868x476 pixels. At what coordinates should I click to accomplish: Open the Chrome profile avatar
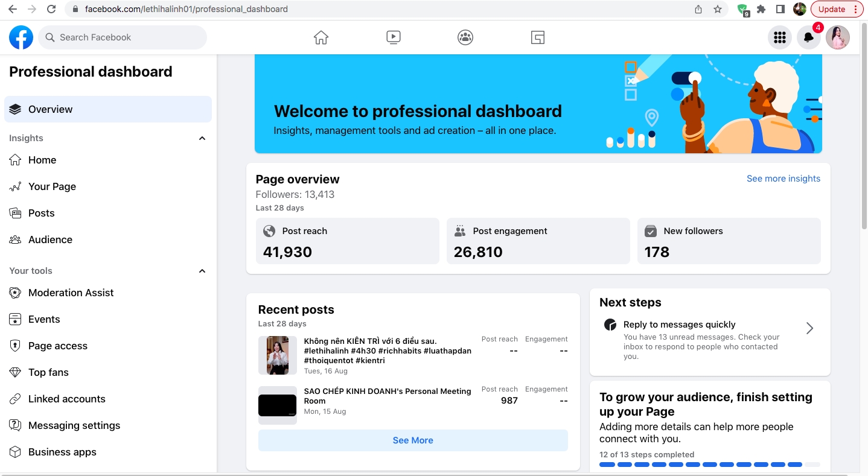[x=800, y=9]
